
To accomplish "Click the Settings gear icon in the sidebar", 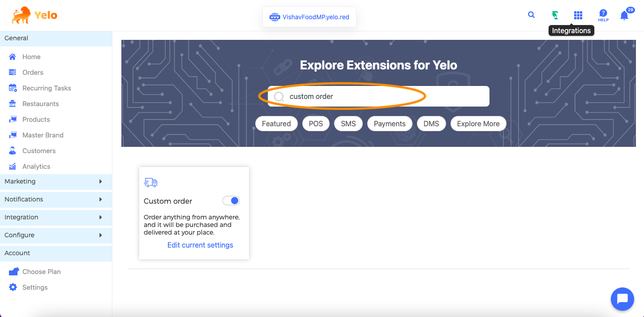I will tap(13, 287).
